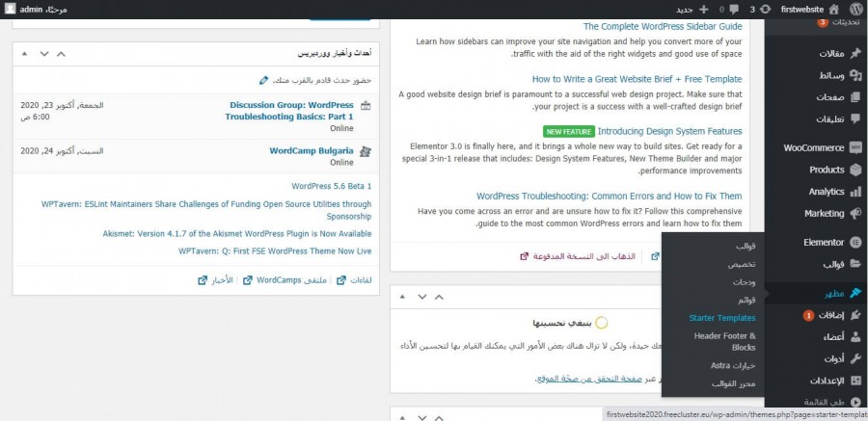This screenshot has height=421, width=868.
Task: Click the أعضاء users icon
Action: coord(855,336)
